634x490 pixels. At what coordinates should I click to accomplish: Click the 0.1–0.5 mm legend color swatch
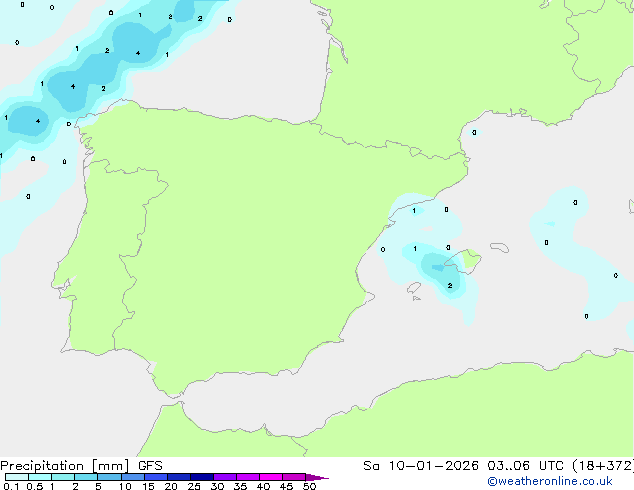point(17,477)
